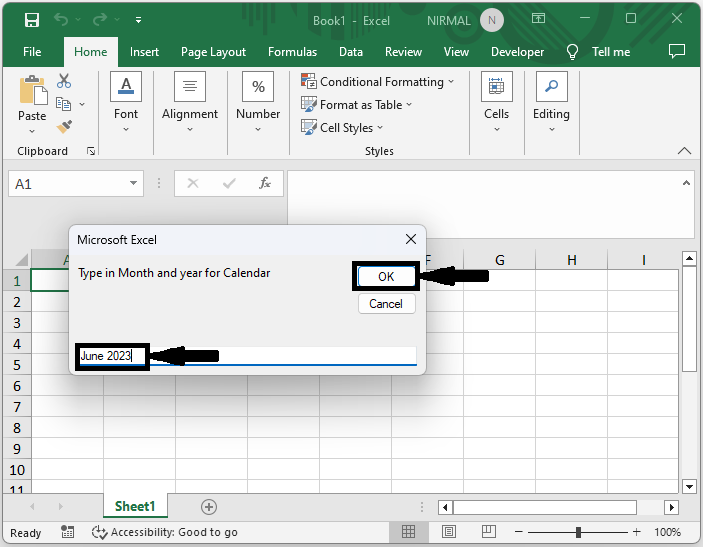Click the Redo arrow icon
This screenshot has height=547, width=703.
(x=100, y=20)
